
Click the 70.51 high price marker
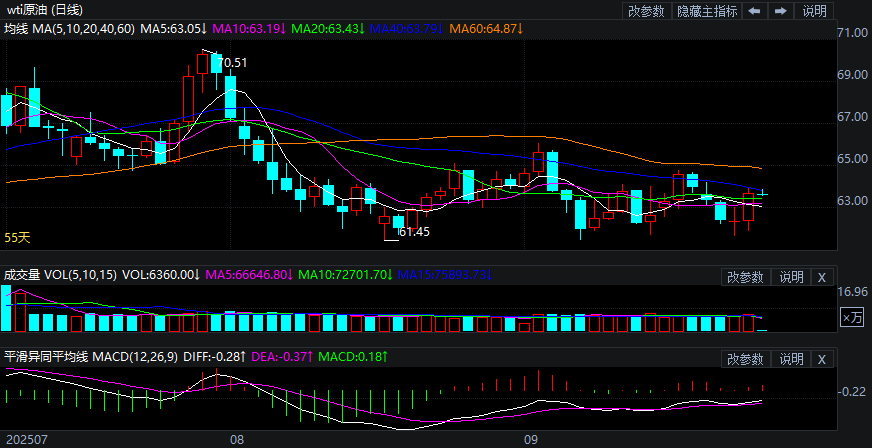click(232, 63)
